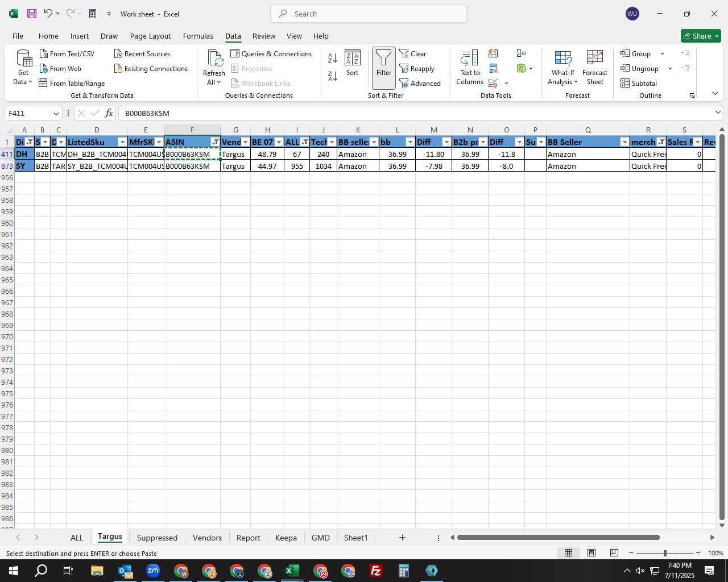Open the Get Data tool
The image size is (728, 582).
[23, 68]
